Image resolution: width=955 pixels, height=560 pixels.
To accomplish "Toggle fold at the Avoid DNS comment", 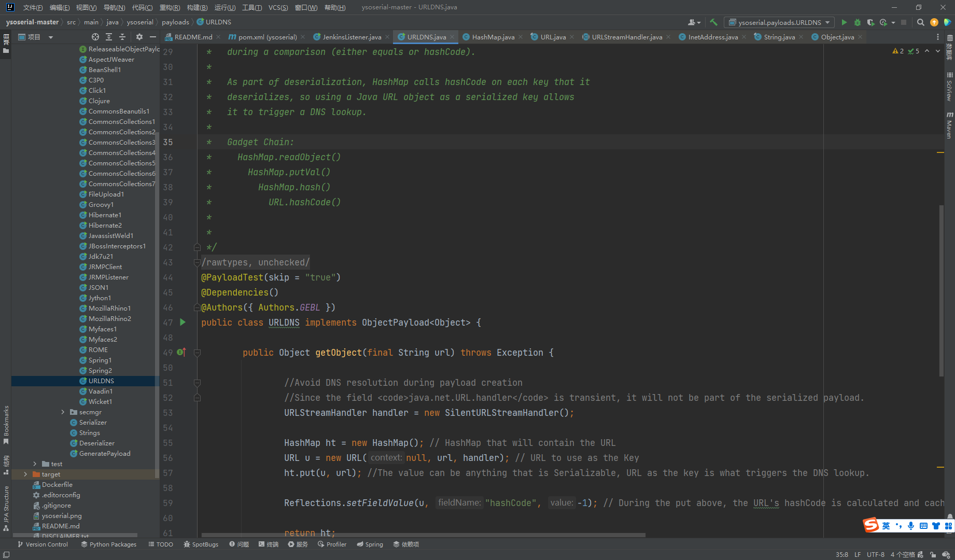I will pos(197,383).
